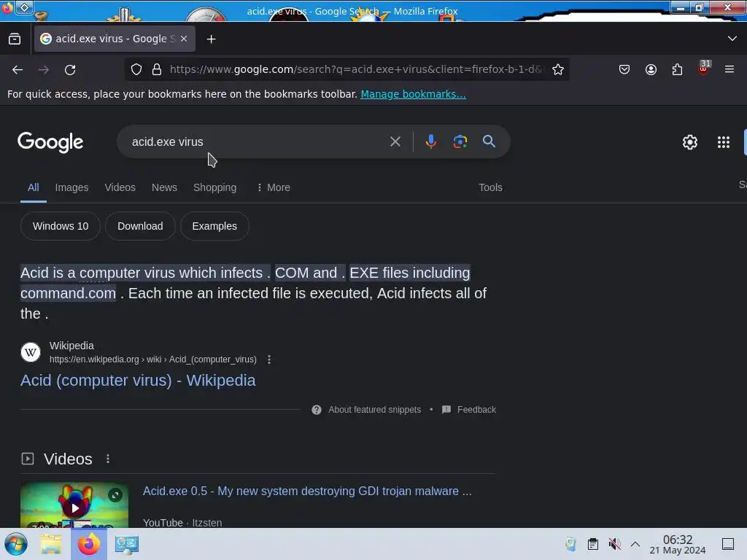The width and height of the screenshot is (747, 560).
Task: View site security padlock information
Action: coord(157,69)
